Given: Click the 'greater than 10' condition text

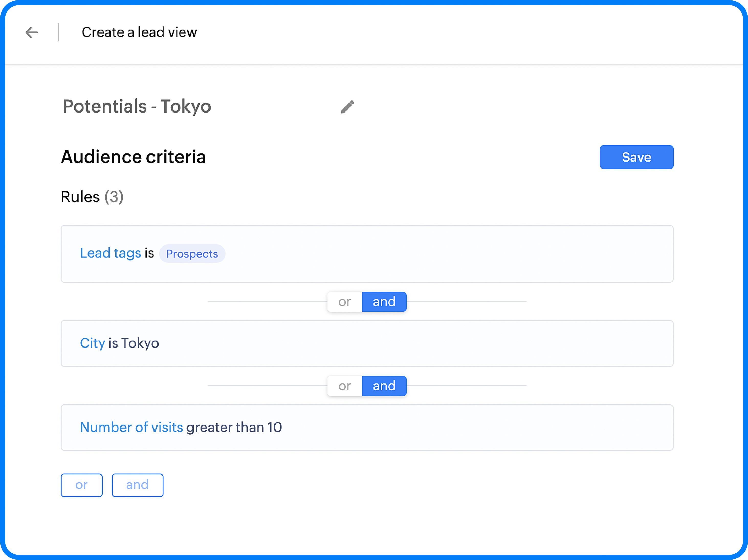Looking at the screenshot, I should click(x=234, y=427).
